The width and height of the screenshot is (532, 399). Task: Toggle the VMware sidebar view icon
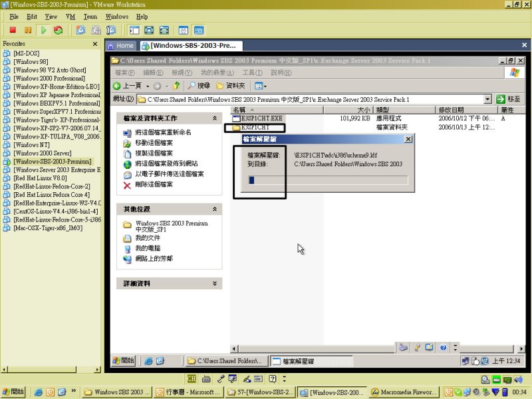click(x=134, y=30)
